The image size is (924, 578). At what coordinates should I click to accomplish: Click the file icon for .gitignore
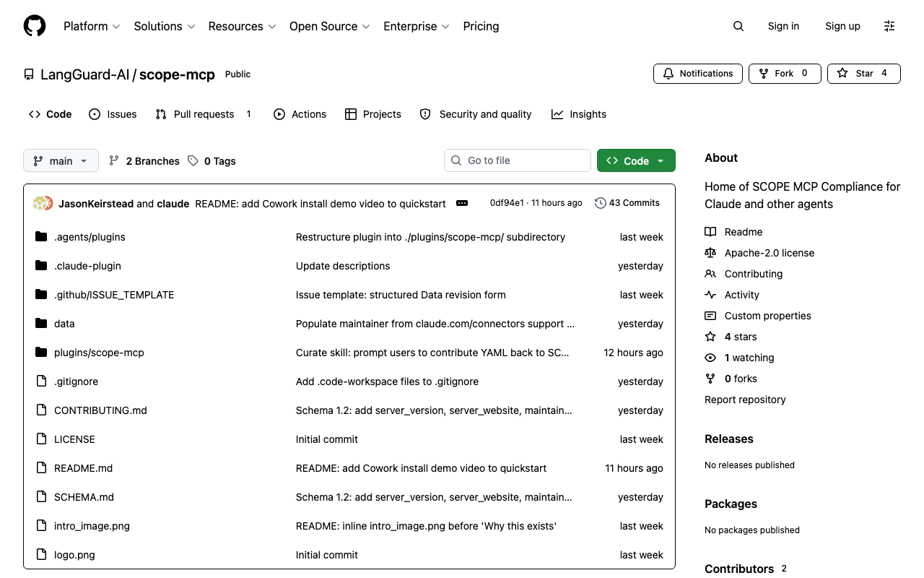click(x=41, y=381)
